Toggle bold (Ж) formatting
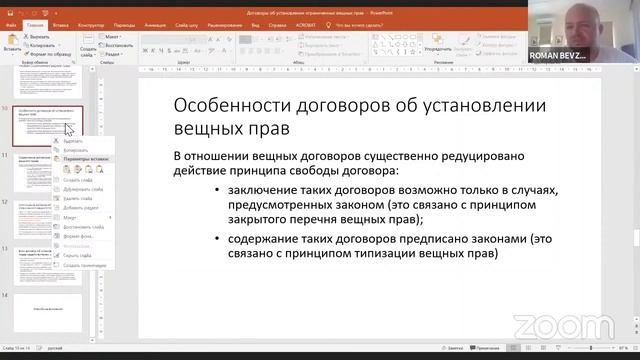Image resolution: width=640 pixels, height=360 pixels. [x=145, y=51]
